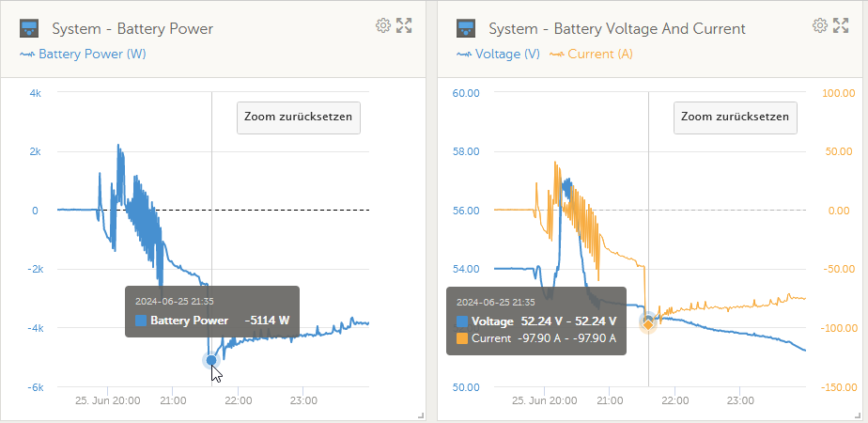Expand Voltage And Current widget to fullscreen
The height and width of the screenshot is (423, 868).
click(841, 25)
